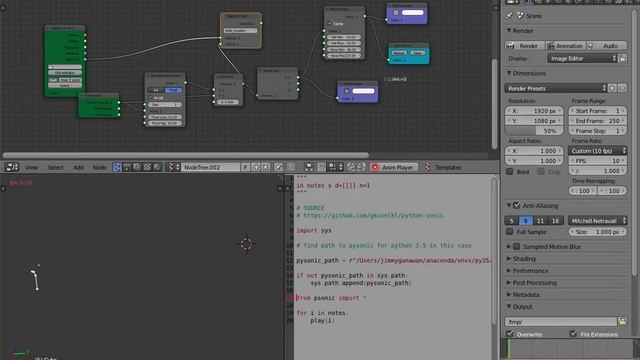The height and width of the screenshot is (360, 640).
Task: Open the Custom (10 fps) frame rate dropdown
Action: tap(598, 151)
